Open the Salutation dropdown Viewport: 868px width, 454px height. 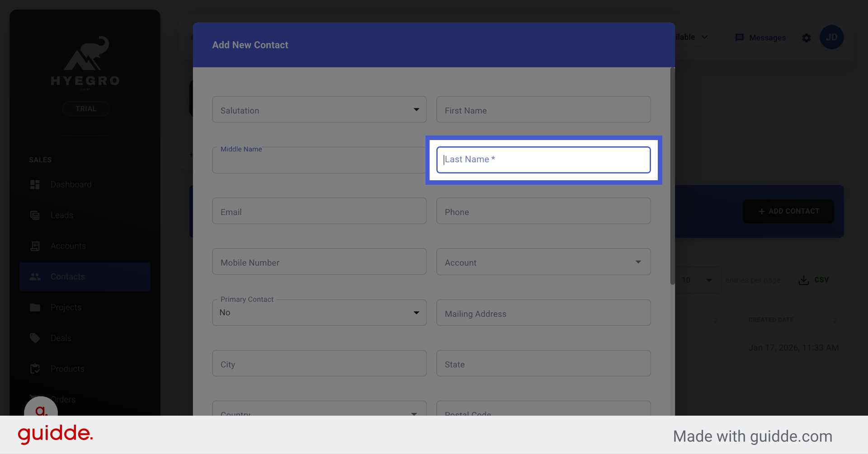pos(319,110)
